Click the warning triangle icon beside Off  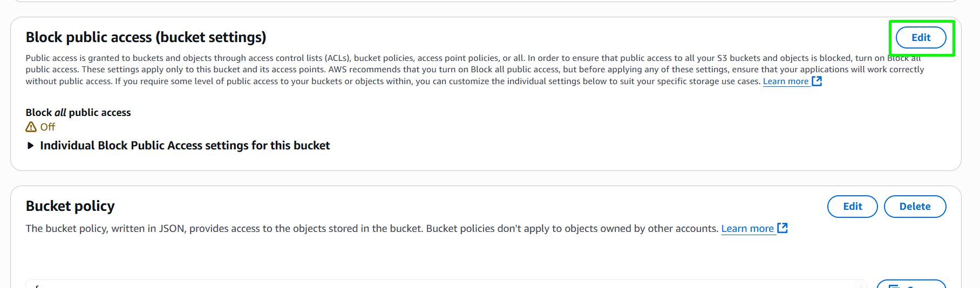click(31, 127)
